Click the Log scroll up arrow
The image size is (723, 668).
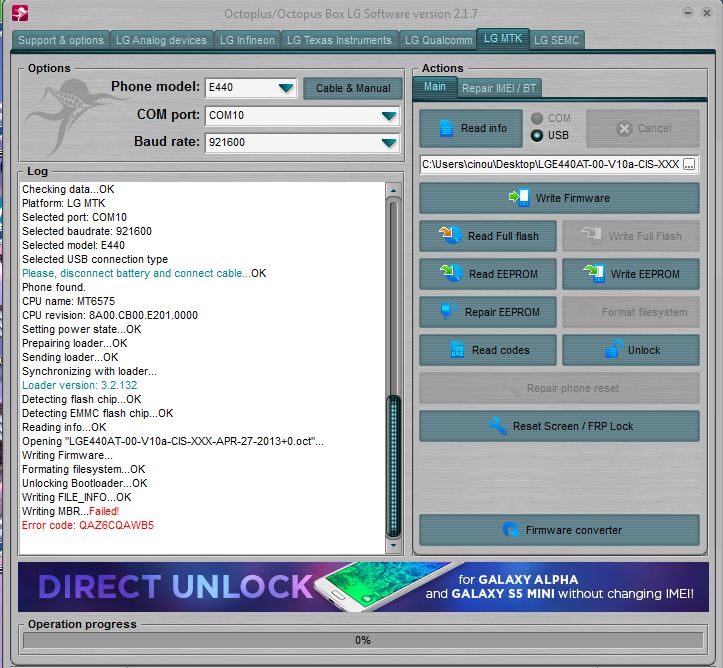[x=393, y=189]
